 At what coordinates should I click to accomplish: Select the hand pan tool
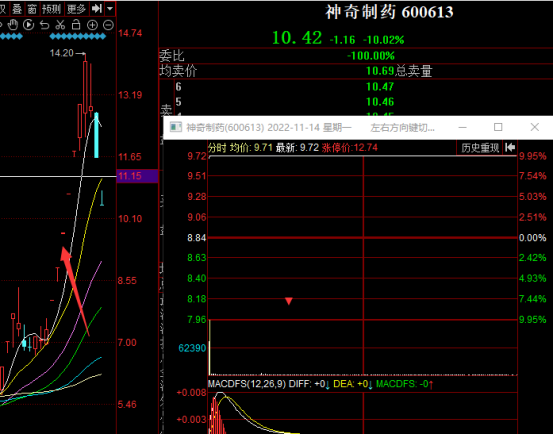pos(13,25)
